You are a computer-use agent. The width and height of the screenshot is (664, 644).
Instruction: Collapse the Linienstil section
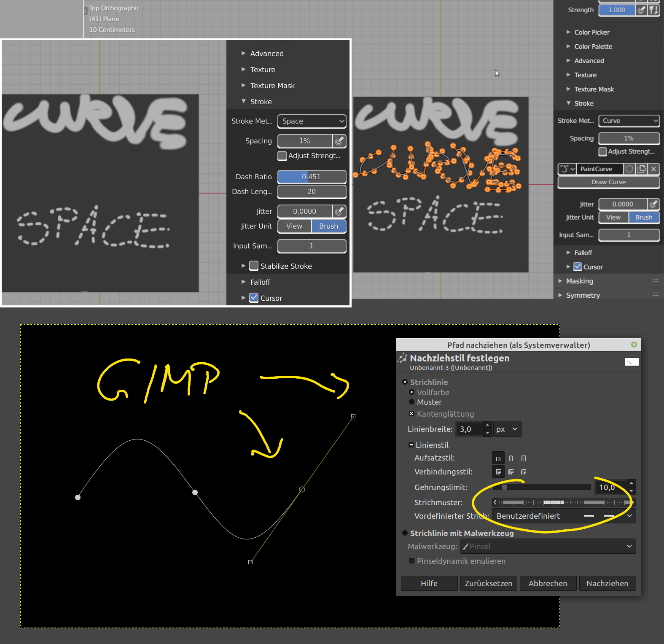click(411, 445)
